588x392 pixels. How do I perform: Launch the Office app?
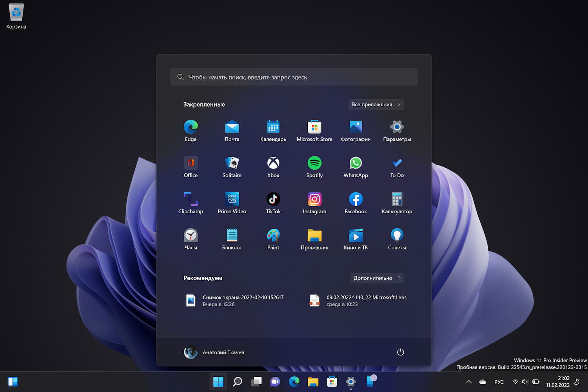191,167
